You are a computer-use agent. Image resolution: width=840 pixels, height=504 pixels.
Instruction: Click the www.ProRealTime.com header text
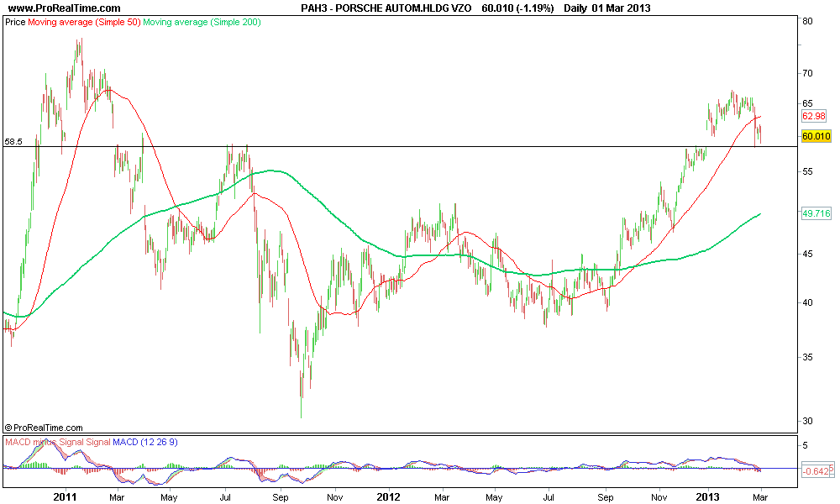pyautogui.click(x=65, y=8)
